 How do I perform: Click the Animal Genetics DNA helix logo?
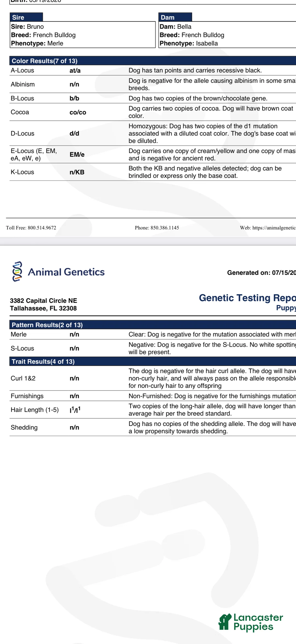pyautogui.click(x=17, y=272)
